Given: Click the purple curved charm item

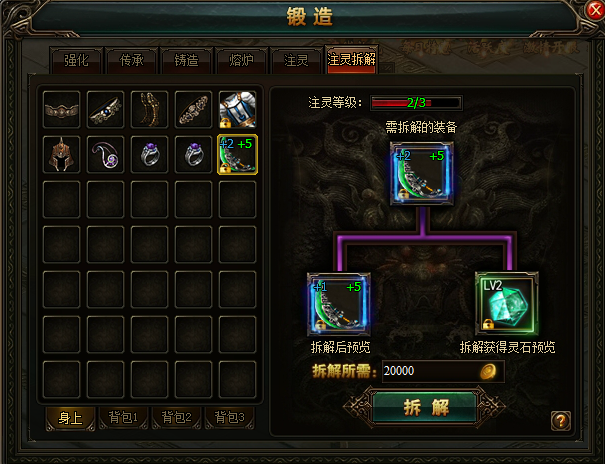Looking at the screenshot, I should click(105, 155).
